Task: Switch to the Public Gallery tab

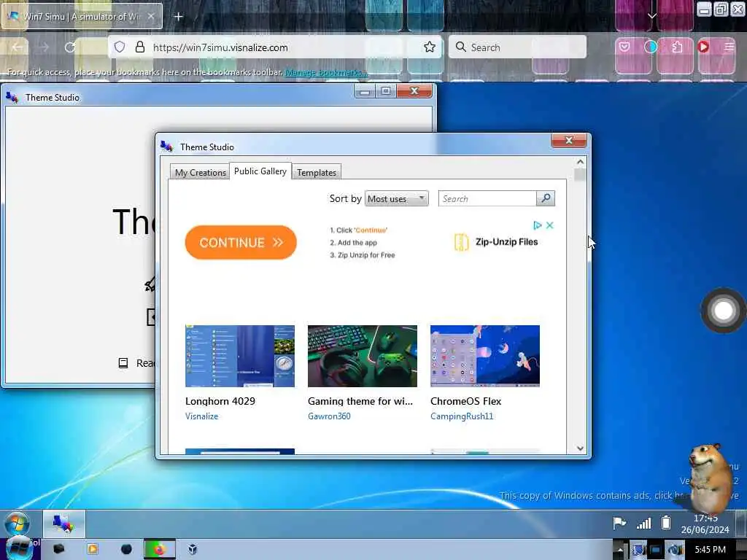Action: [260, 171]
